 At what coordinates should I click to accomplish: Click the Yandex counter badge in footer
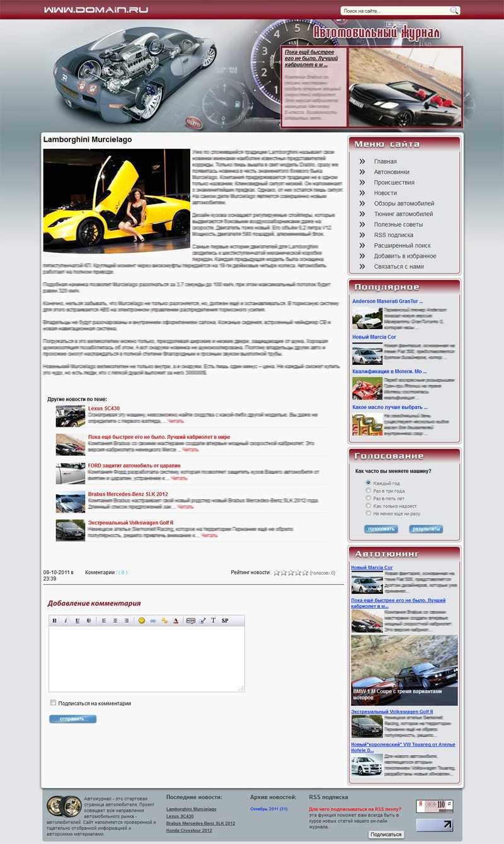tap(435, 806)
